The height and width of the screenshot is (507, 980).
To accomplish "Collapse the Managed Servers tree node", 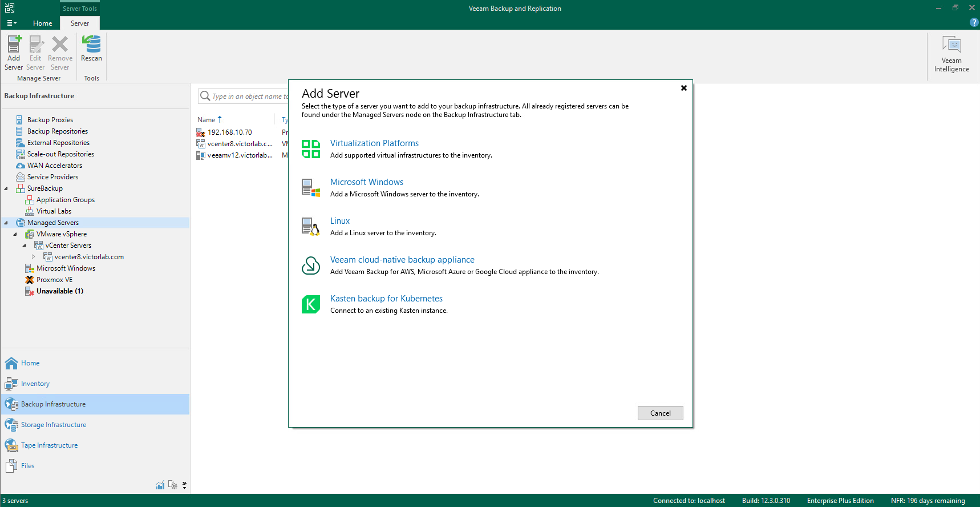I will click(6, 223).
